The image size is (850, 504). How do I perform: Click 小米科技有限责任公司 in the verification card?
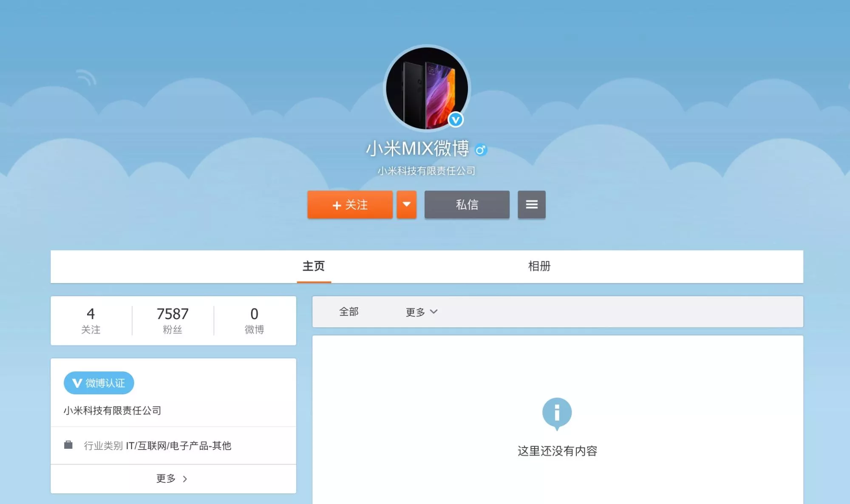pyautogui.click(x=112, y=411)
